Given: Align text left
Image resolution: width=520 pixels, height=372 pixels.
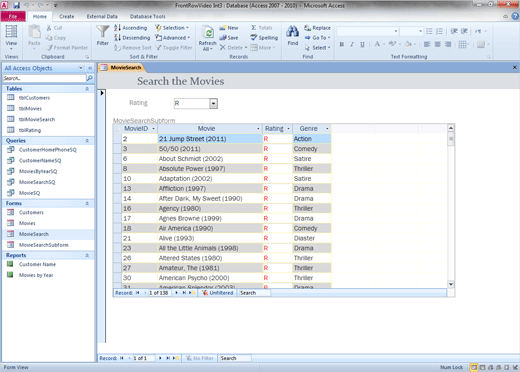Looking at the screenshot, I should tap(427, 44).
